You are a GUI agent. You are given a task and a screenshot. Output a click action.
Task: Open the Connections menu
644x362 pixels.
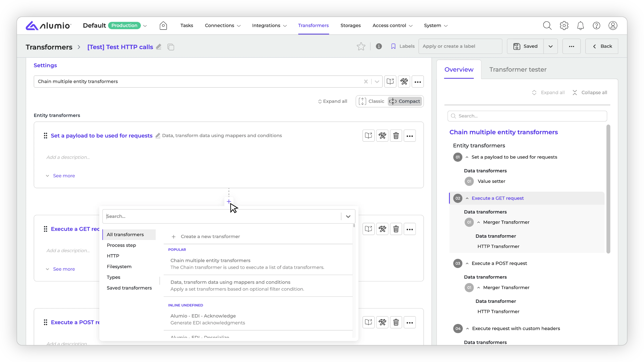(x=223, y=25)
